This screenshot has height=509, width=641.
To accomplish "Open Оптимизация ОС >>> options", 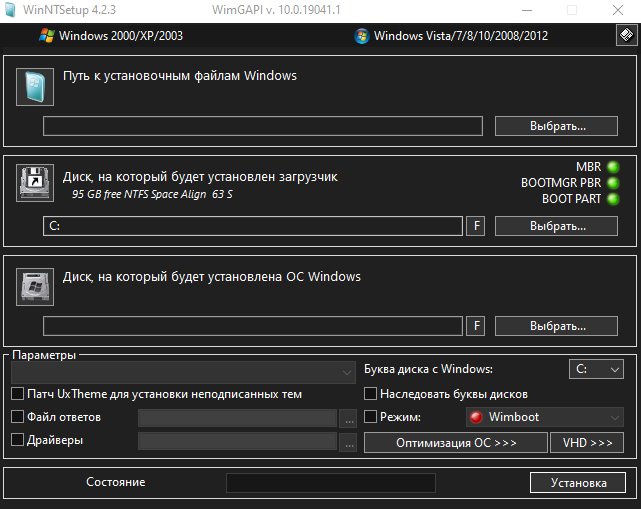I will (x=456, y=443).
